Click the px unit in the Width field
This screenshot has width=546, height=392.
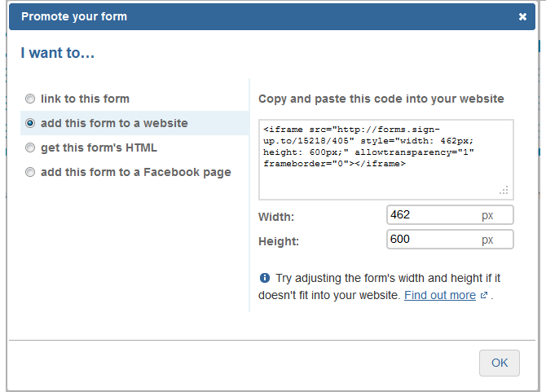pos(487,215)
